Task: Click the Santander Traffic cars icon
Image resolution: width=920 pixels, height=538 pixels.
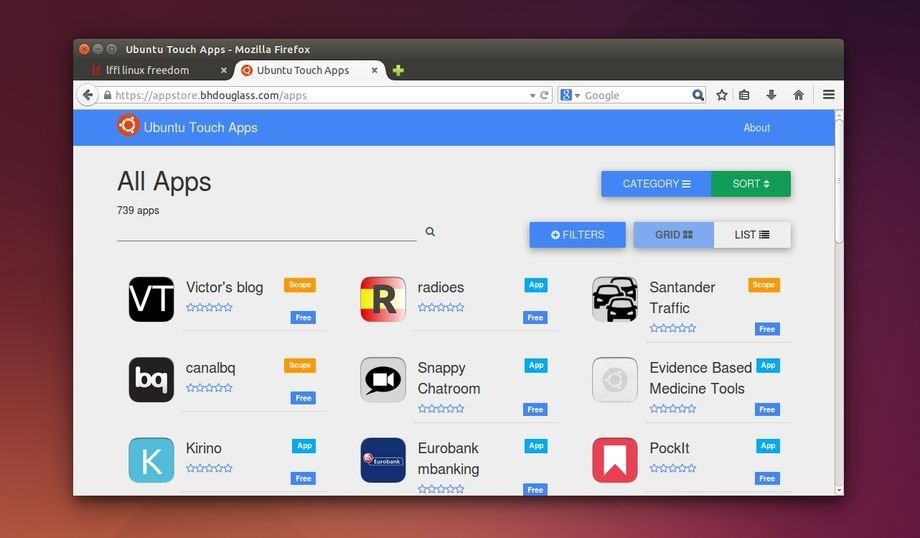Action: tap(615, 299)
